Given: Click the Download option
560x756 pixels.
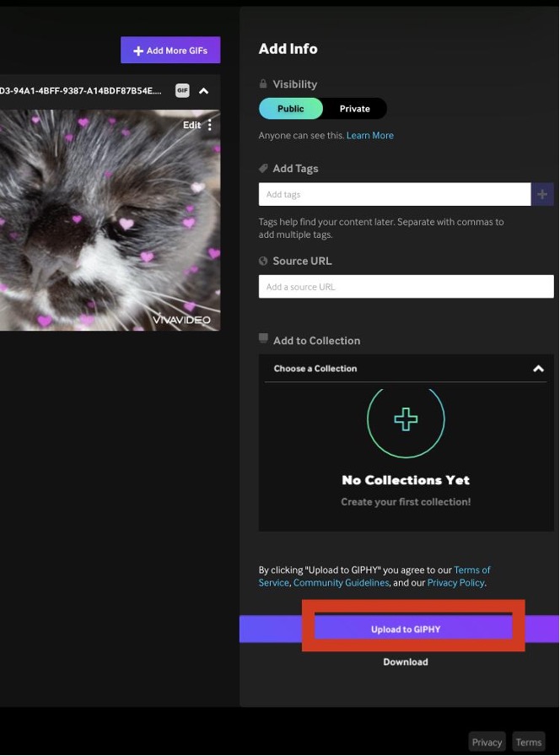Looking at the screenshot, I should [406, 662].
